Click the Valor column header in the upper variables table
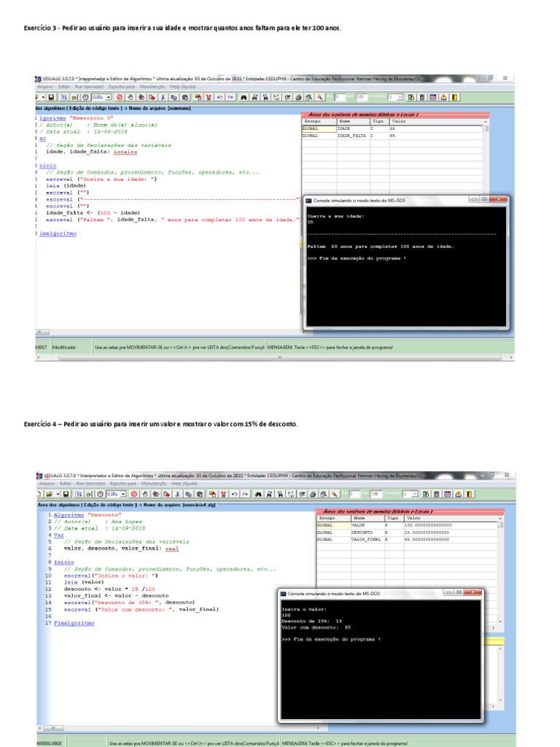 tap(398, 121)
